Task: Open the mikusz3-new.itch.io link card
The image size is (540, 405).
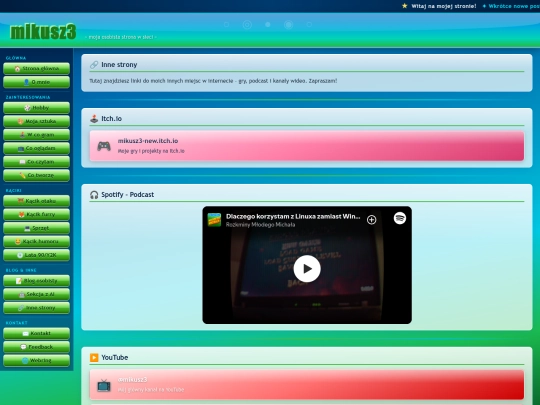Action: 307,146
